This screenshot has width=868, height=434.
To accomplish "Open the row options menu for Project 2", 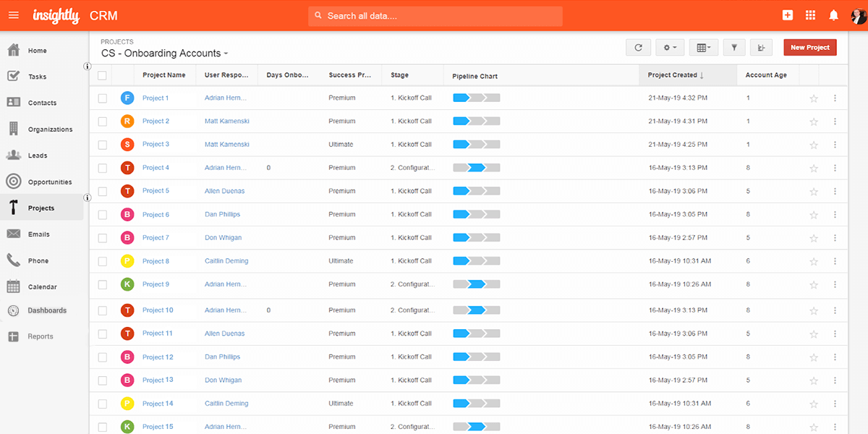I will [x=835, y=121].
